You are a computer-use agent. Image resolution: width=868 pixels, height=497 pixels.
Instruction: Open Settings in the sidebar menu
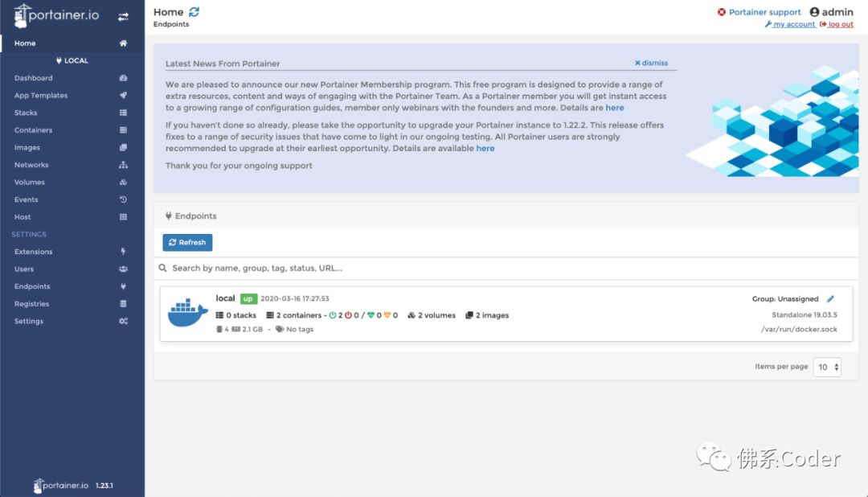pyautogui.click(x=29, y=321)
